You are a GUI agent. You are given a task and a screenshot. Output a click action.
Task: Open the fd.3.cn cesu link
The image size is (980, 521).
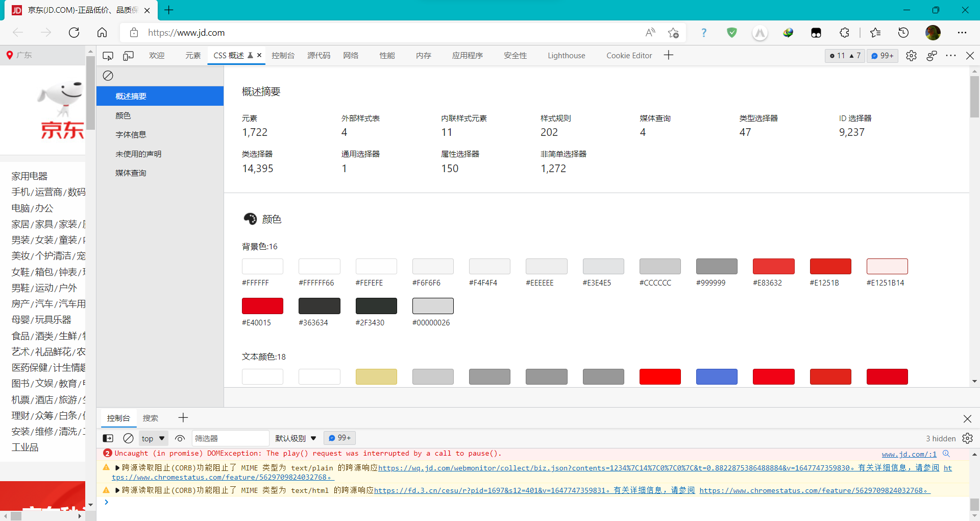tap(489, 490)
